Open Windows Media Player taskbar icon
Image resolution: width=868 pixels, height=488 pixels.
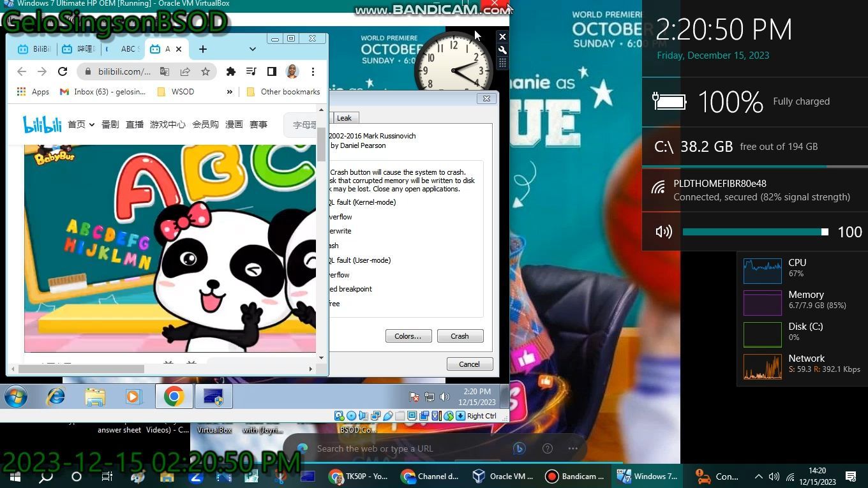click(133, 397)
